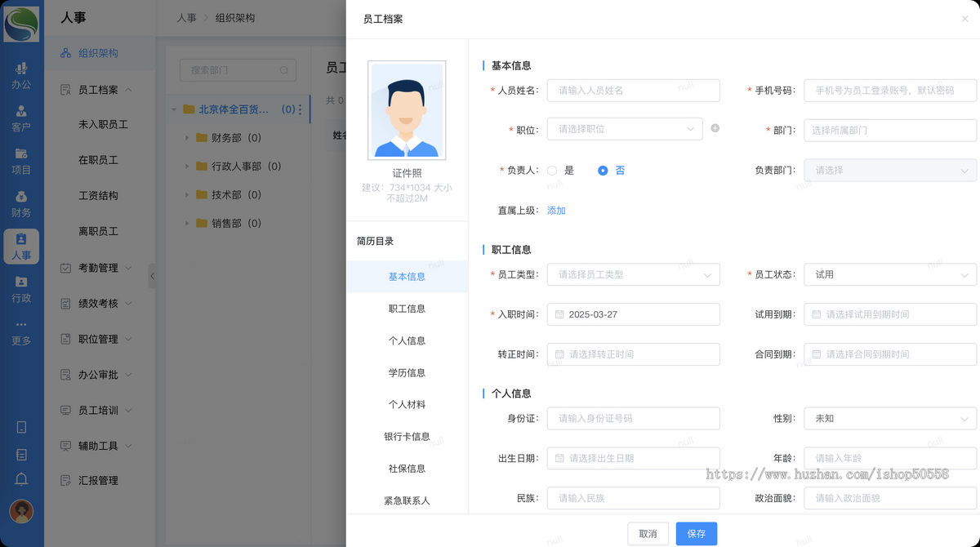
Task: Click calendar icon in 转正时间 field
Action: tap(559, 354)
